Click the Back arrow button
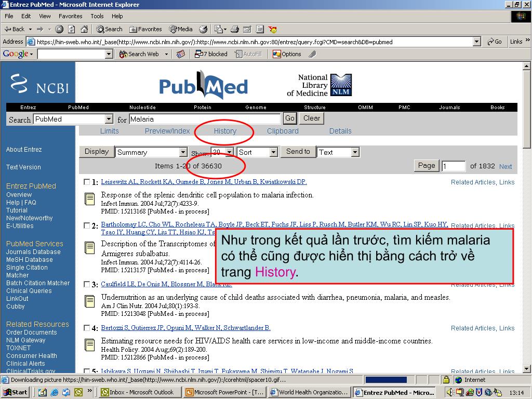 click(x=15, y=29)
